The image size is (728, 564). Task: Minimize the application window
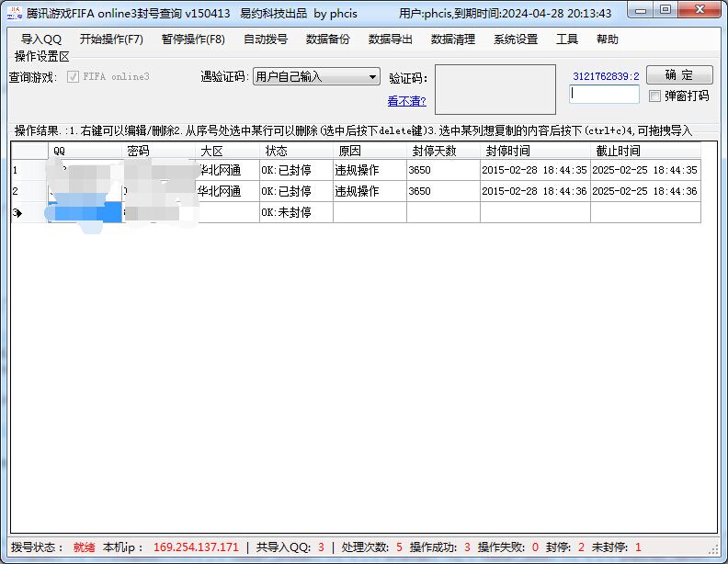coord(641,10)
